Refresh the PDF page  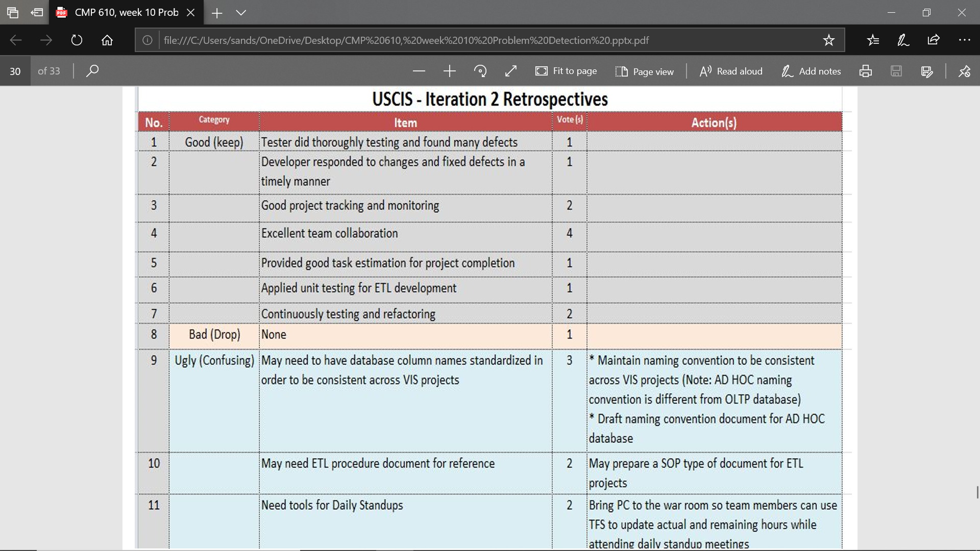[x=77, y=40]
